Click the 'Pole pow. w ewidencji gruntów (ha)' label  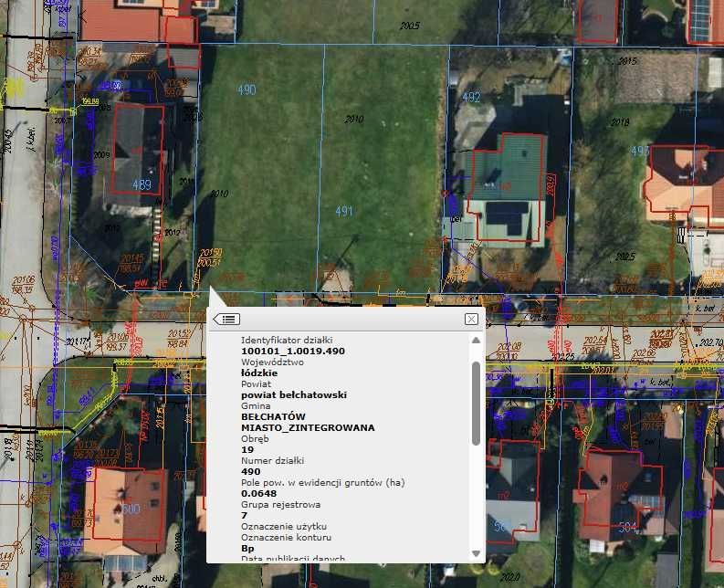click(323, 483)
